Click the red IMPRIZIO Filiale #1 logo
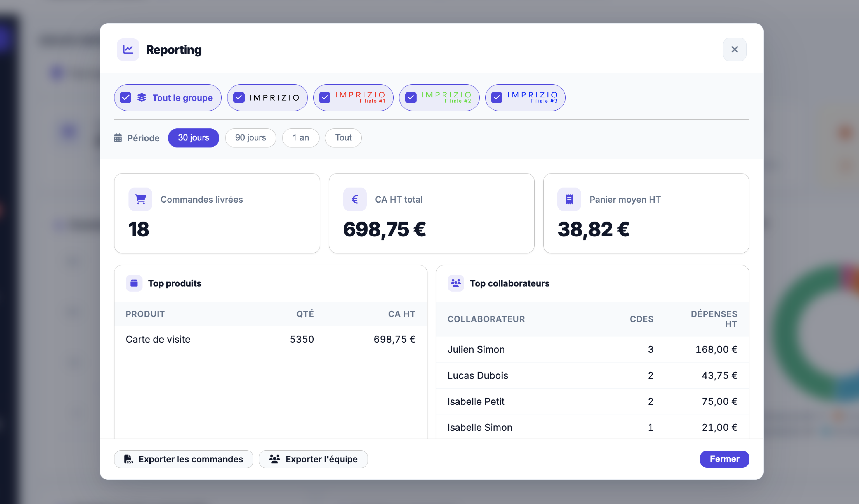 360,97
